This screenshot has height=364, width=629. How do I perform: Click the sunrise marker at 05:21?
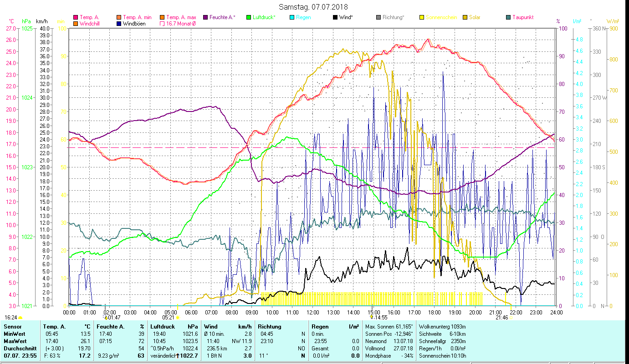tap(178, 318)
